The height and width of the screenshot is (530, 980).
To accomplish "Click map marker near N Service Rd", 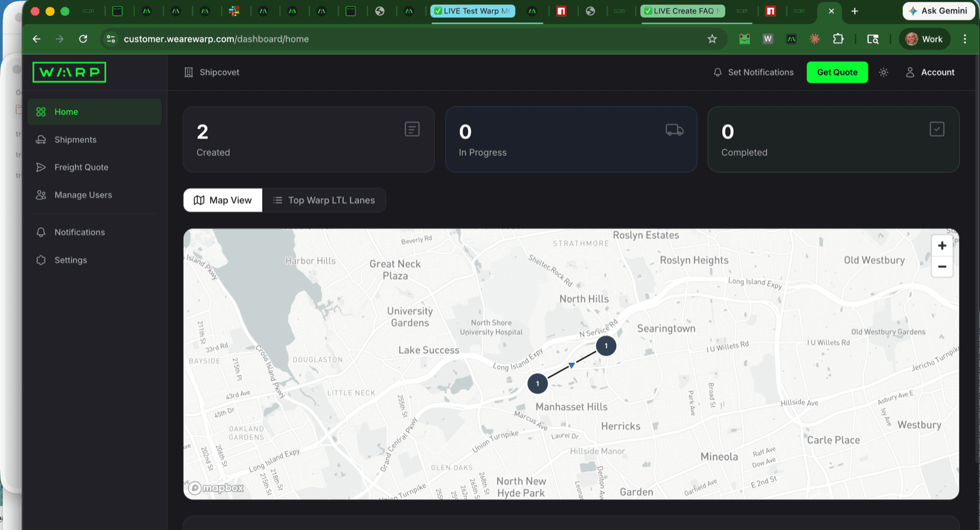I will tap(606, 346).
